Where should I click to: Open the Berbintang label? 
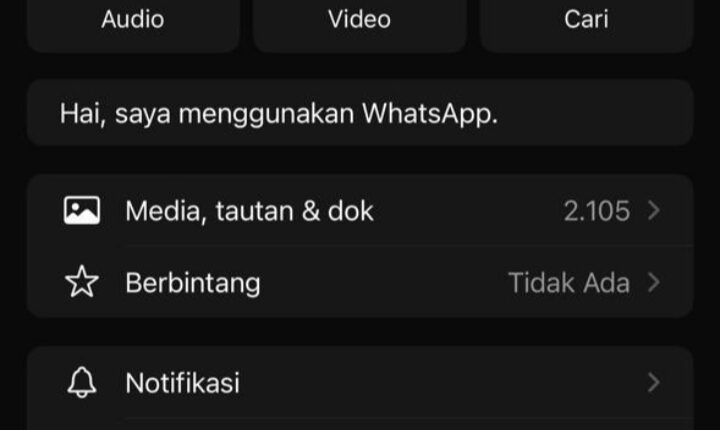coord(193,283)
